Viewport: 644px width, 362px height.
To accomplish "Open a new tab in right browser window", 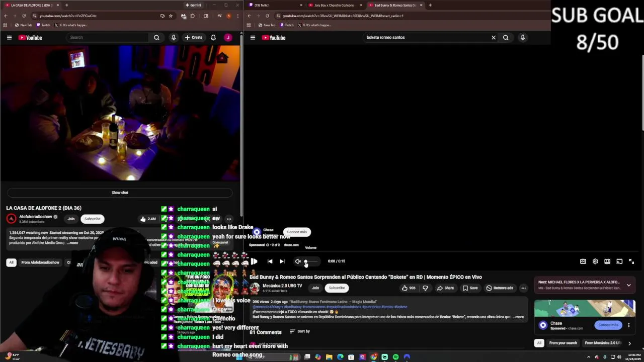I will point(430,5).
